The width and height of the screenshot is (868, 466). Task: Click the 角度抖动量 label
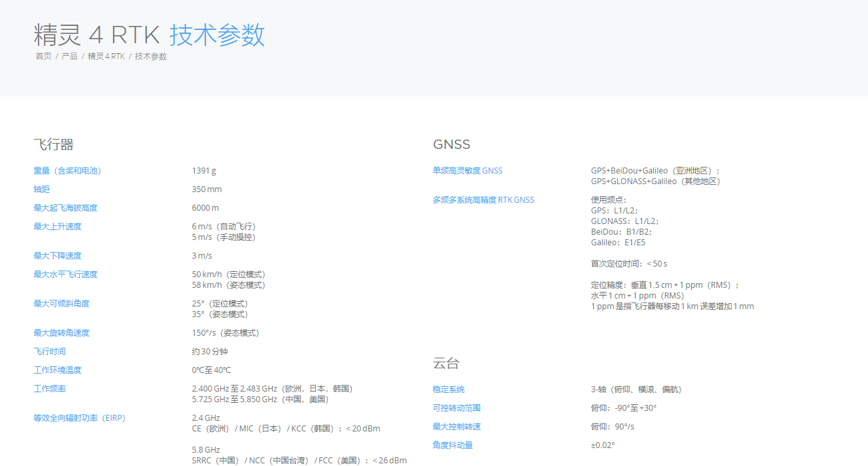[453, 445]
